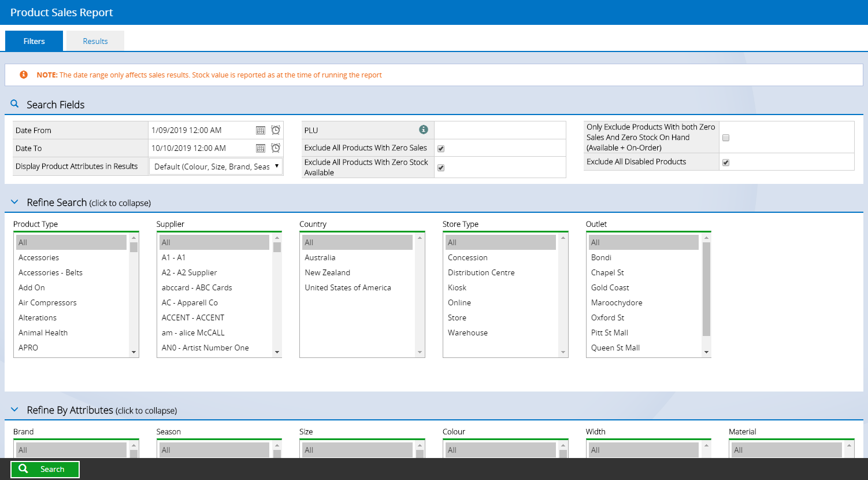Viewport: 868px width, 480px height.
Task: Select All in the Season list
Action: 214,450
